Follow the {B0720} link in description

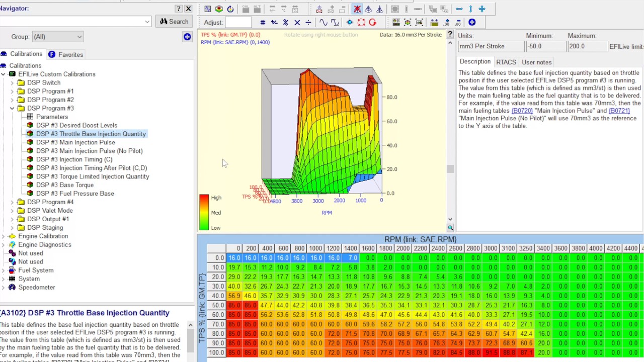[522, 111]
